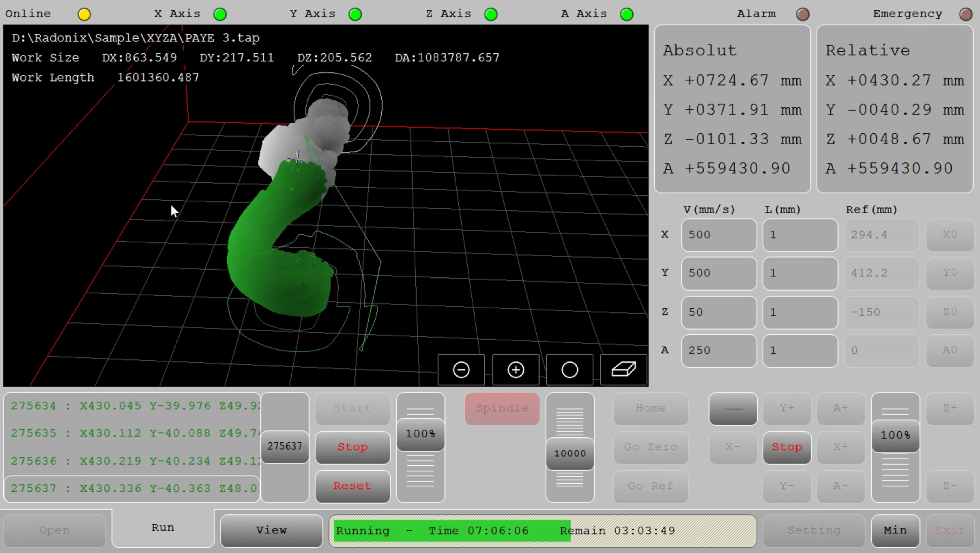Click the jog Stop button
This screenshot has height=553, width=980.
pos(787,447)
